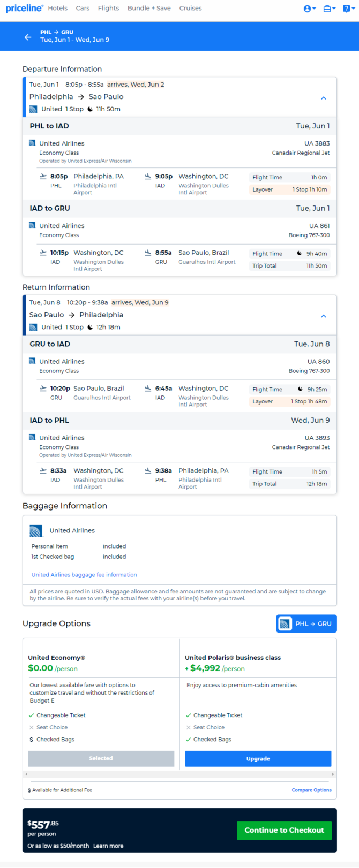Image resolution: width=359 pixels, height=868 pixels.
Task: Click takeoff icon beside 8:05p departure
Action: tap(43, 176)
